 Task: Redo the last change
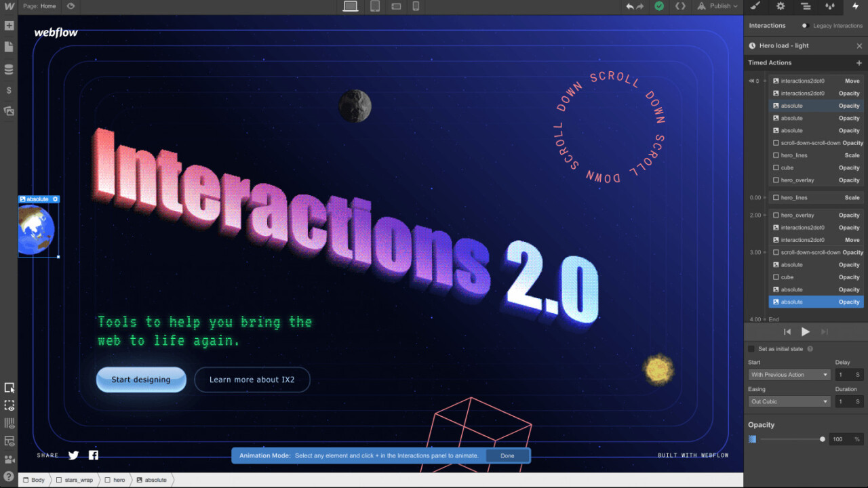tap(640, 6)
